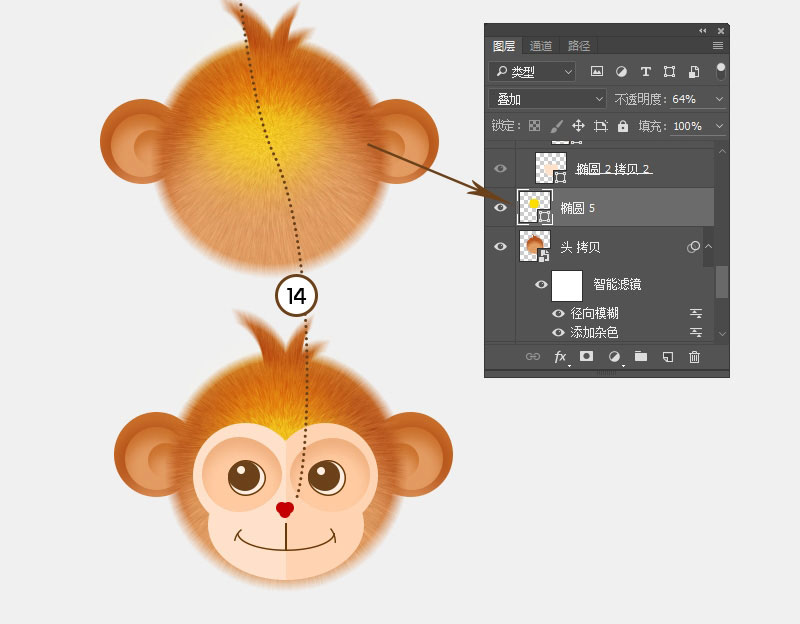
Task: Delete layer with trash icon
Action: [694, 357]
